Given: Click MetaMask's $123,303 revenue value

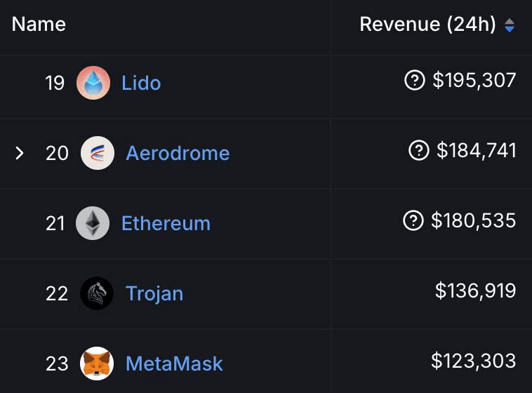Looking at the screenshot, I should (473, 361).
